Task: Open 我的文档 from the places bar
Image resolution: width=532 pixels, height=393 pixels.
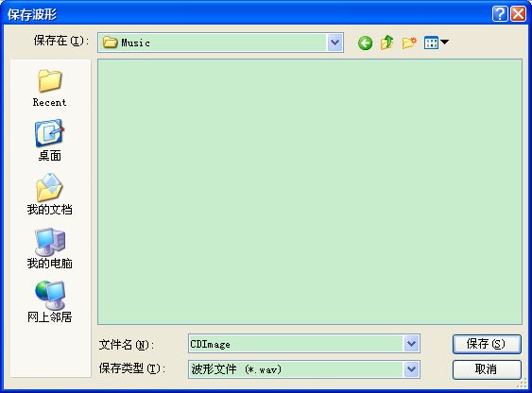Action: (x=50, y=195)
